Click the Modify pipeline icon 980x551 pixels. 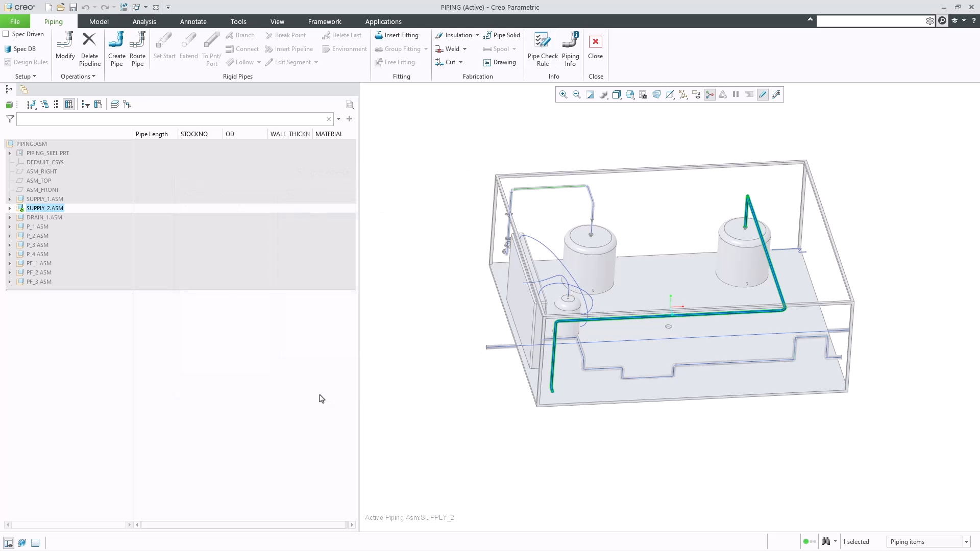coord(65,46)
